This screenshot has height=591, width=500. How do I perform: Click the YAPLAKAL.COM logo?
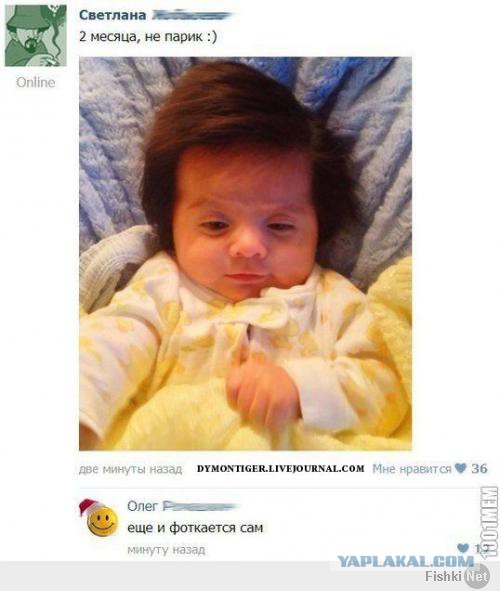[x=405, y=561]
